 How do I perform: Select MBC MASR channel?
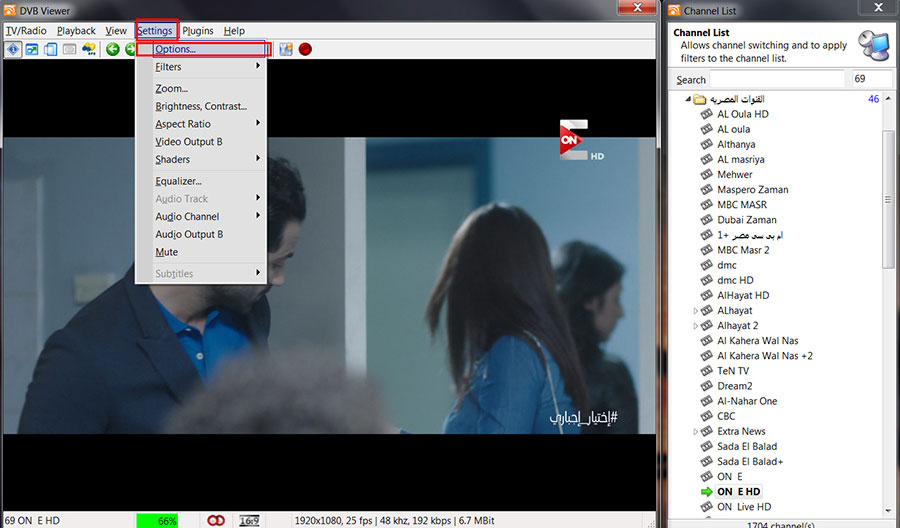point(742,205)
